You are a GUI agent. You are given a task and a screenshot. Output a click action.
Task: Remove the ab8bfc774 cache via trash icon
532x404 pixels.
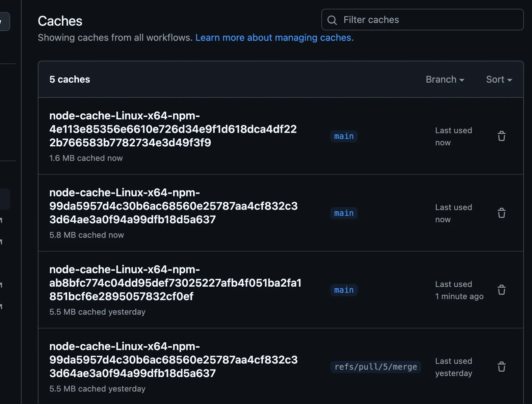[501, 290]
